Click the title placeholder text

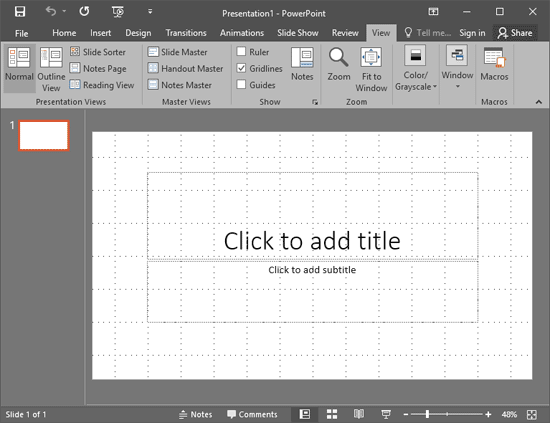pos(312,241)
